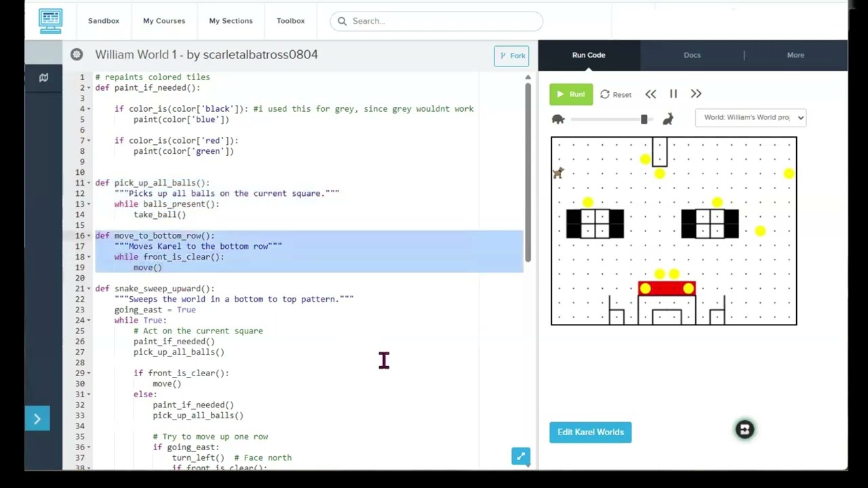Viewport: 868px width, 488px height.
Task: Collapse code fold at line 13
Action: tap(89, 204)
